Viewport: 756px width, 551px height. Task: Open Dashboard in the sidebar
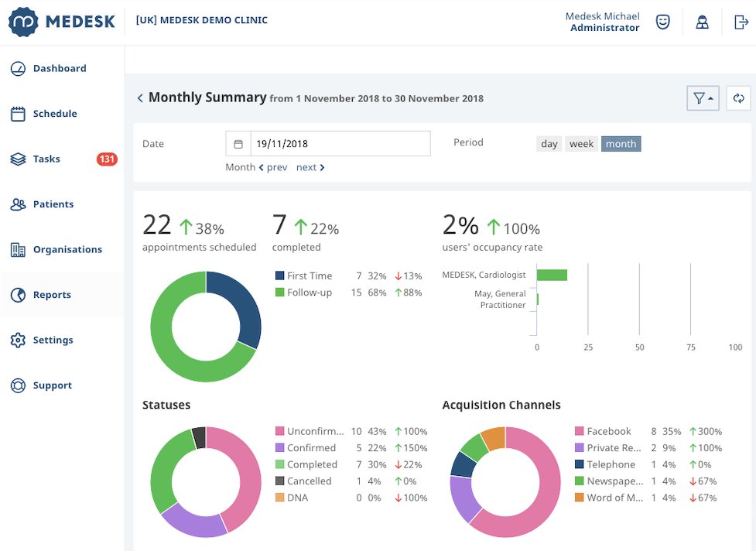pyautogui.click(x=59, y=69)
